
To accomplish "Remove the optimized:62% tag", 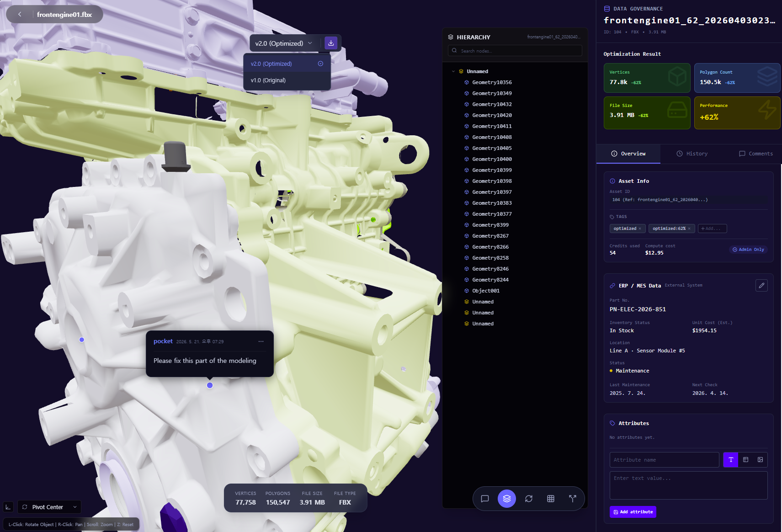I will click(x=689, y=229).
